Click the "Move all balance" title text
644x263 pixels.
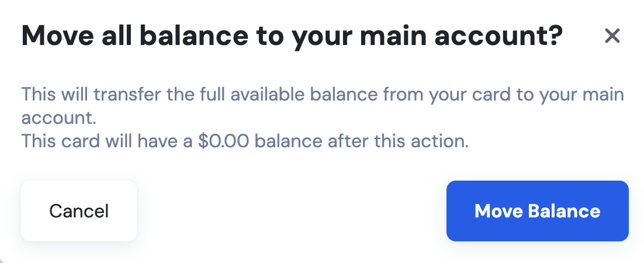pos(292,36)
